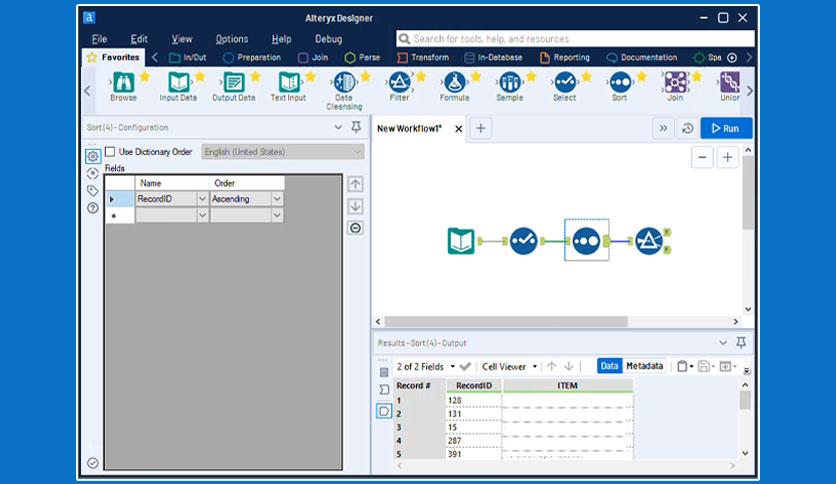
Task: Enable Use Dictionary Order checkbox
Action: [110, 152]
